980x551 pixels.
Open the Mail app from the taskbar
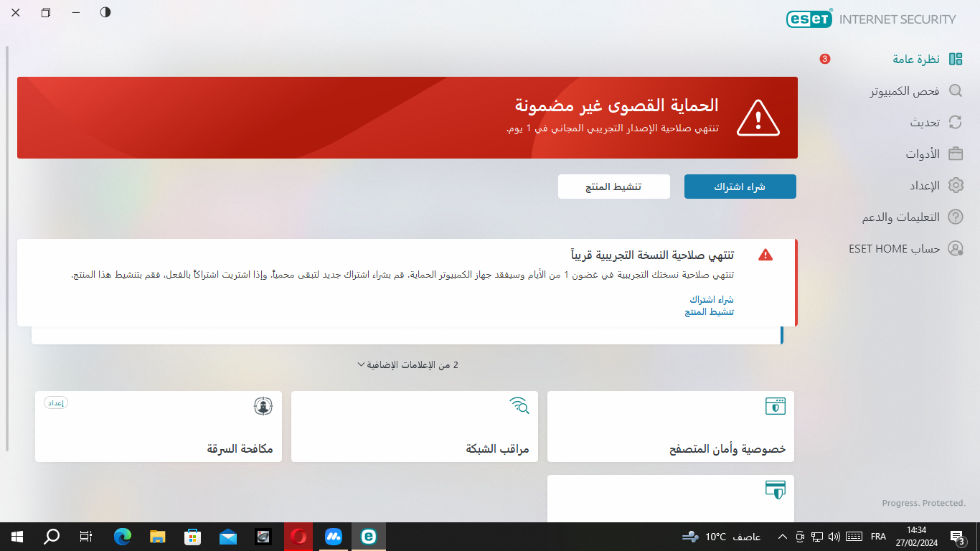228,537
